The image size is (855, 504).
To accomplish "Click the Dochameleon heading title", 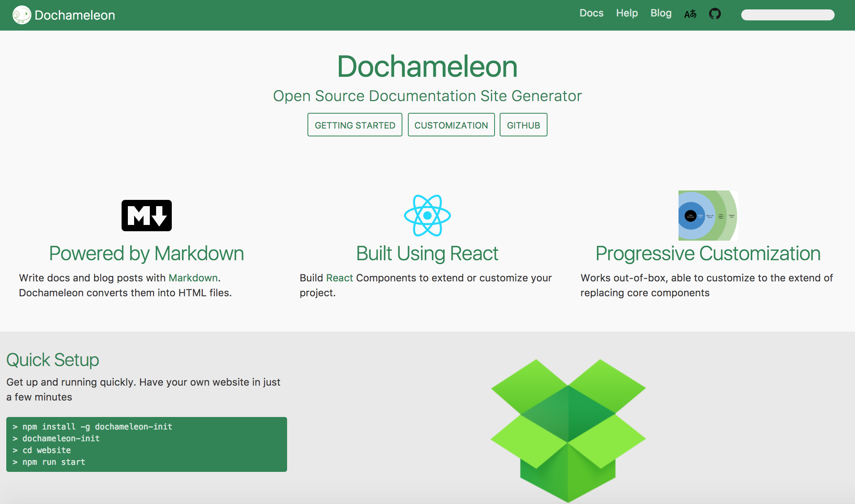I will pos(427,66).
